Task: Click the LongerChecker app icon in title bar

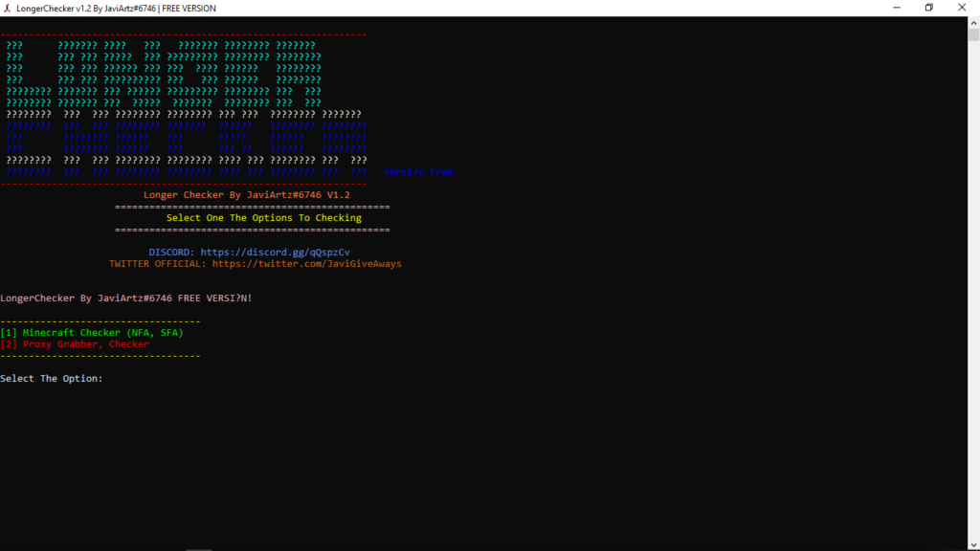Action: coord(8,8)
